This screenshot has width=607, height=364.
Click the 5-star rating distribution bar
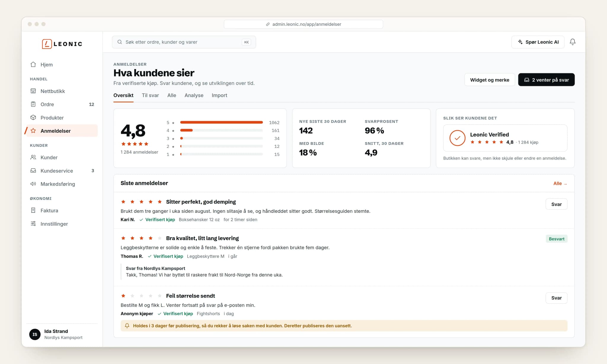(x=221, y=122)
